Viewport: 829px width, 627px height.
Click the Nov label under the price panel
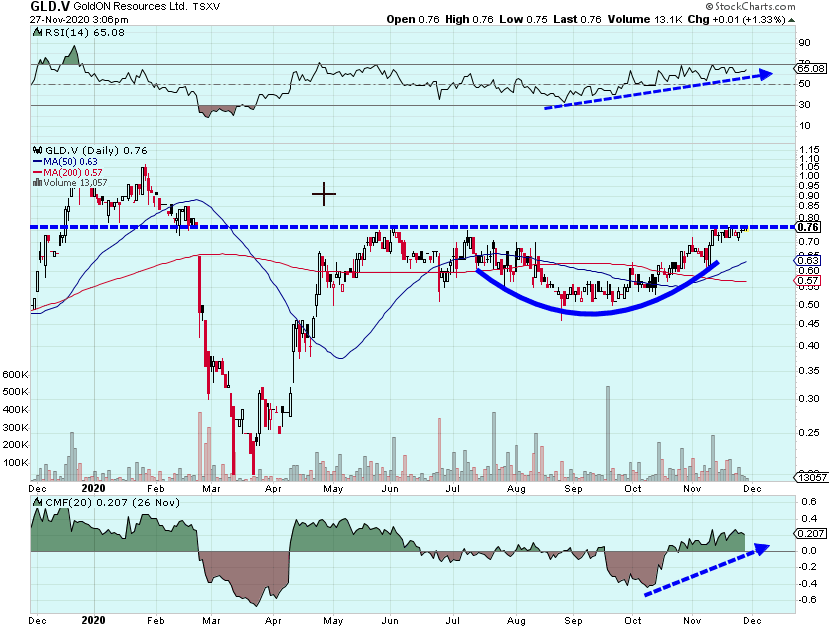point(692,488)
